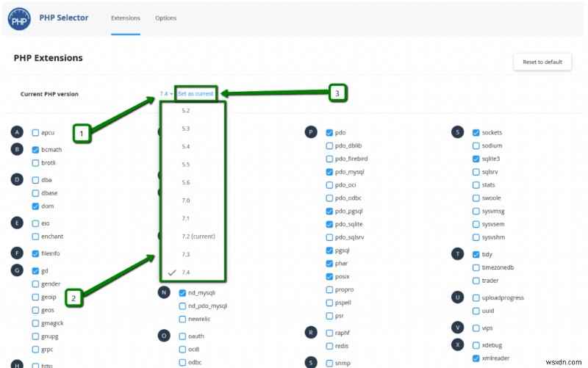This screenshot has height=368, width=588.
Task: Click the letter N group badge
Action: [164, 292]
